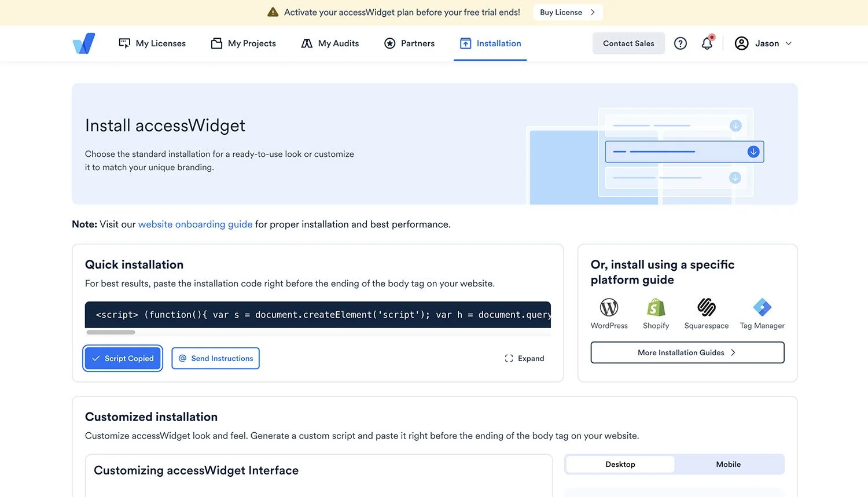
Task: Expand the Jason account dropdown chevron
Action: 788,43
